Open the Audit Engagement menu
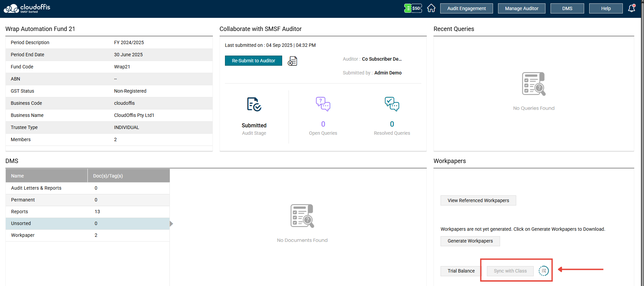Viewport: 644px width, 286px height. point(466,8)
